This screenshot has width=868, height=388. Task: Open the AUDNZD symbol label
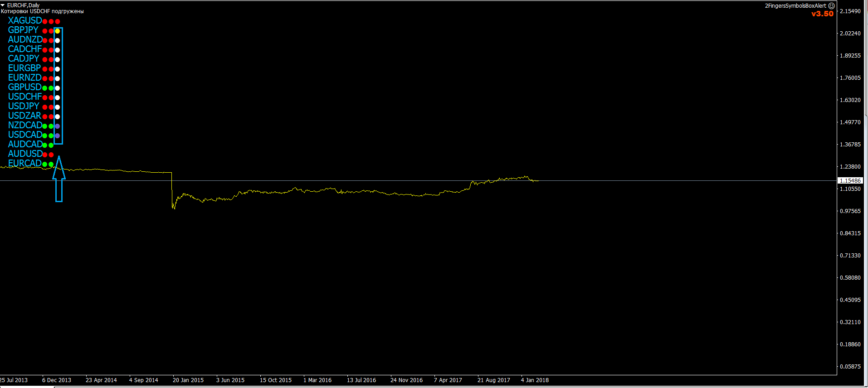pos(25,39)
